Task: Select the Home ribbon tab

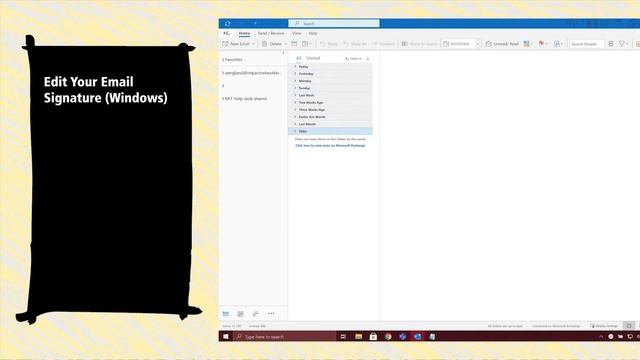Action: [x=244, y=33]
